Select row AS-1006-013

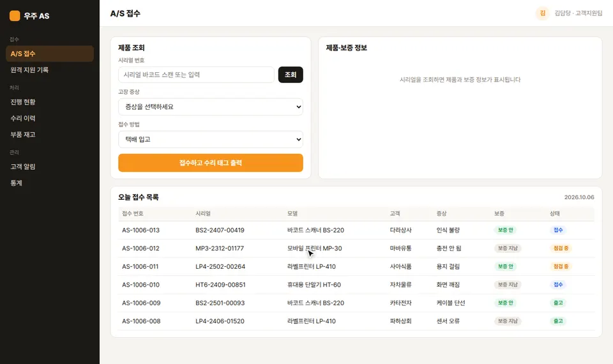point(356,231)
